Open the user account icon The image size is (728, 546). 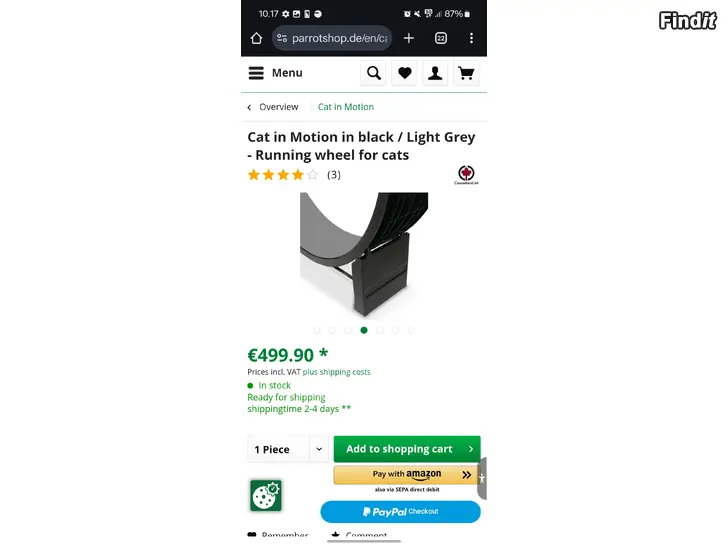tap(435, 73)
